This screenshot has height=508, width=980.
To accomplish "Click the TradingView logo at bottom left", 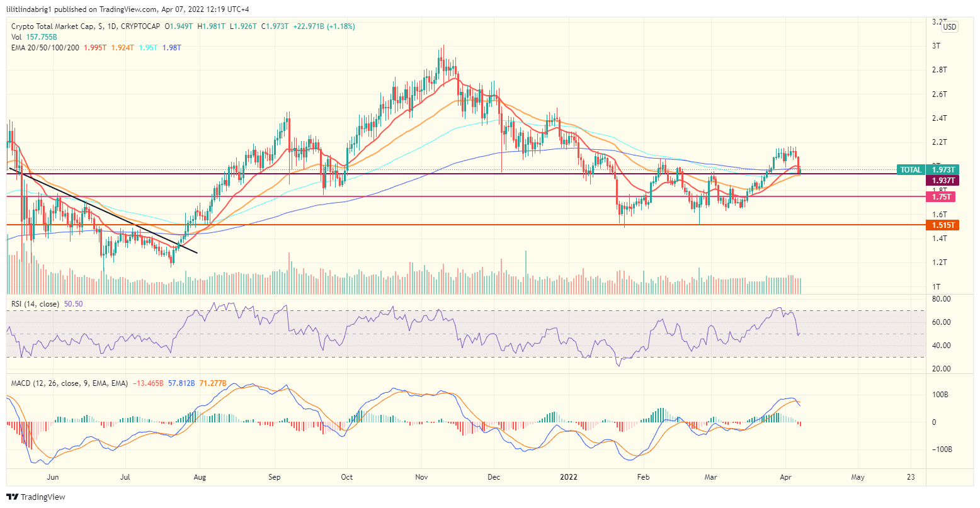I will click(37, 497).
